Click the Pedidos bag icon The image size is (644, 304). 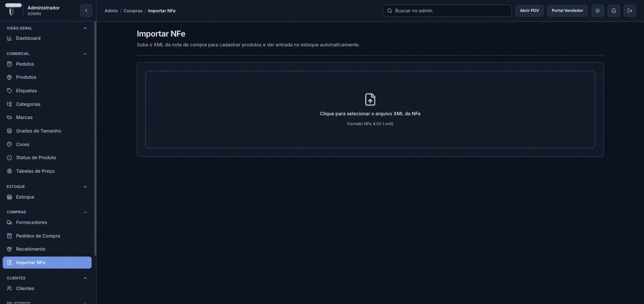point(9,64)
